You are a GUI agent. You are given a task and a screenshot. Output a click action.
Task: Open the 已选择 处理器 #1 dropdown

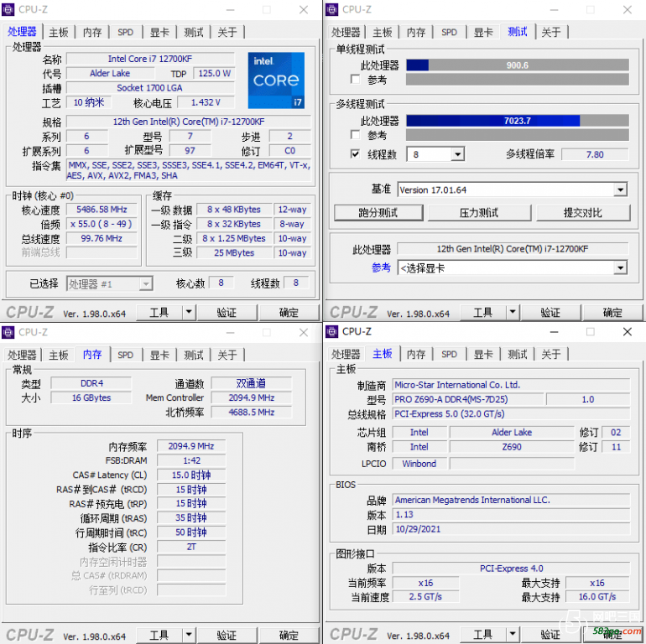tap(110, 283)
